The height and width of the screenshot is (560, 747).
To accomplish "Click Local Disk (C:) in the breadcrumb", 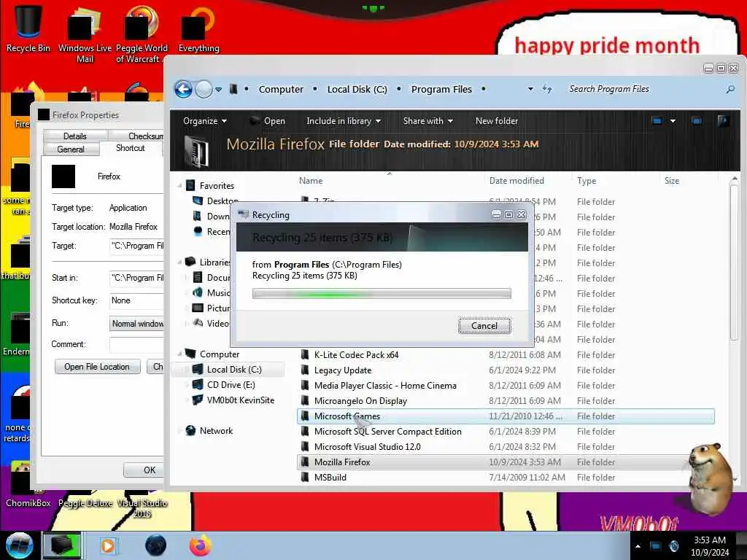I will pos(357,89).
